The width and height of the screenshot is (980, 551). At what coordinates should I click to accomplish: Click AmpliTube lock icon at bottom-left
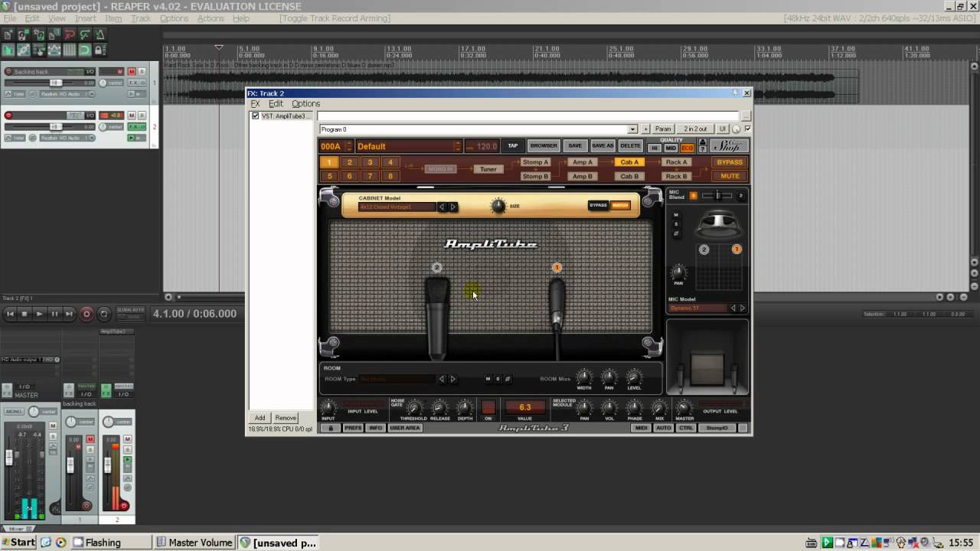(331, 428)
